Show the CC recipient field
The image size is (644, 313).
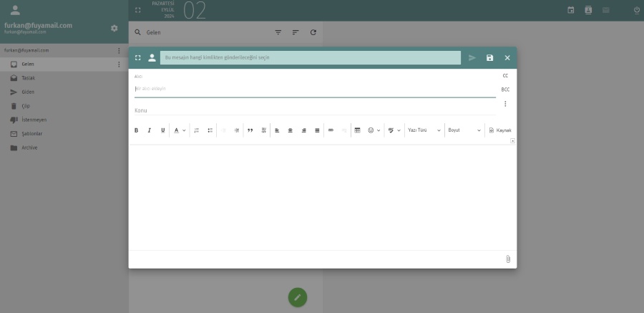coord(505,75)
